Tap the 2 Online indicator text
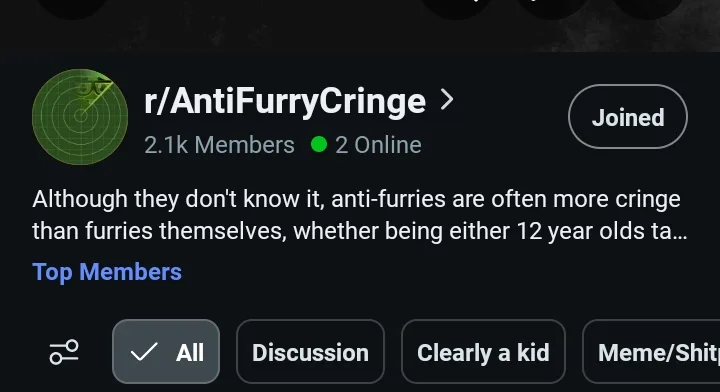 point(378,145)
